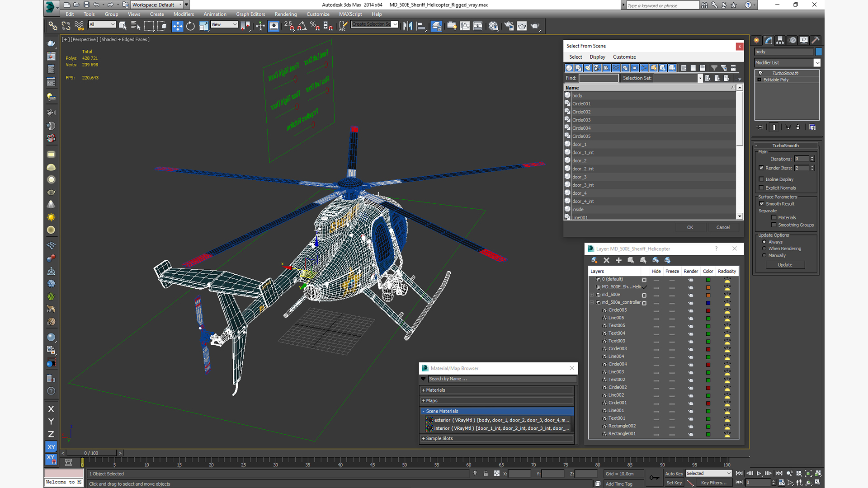Click the Auto Key button

click(x=674, y=474)
